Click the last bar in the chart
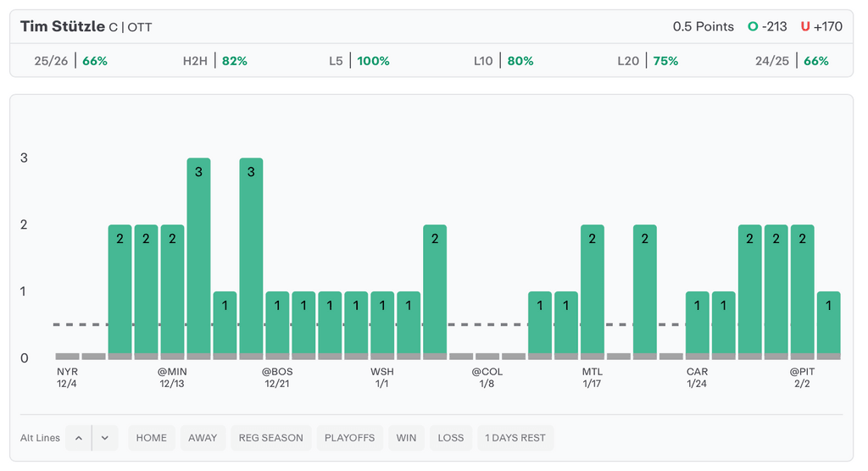Screen dimensions: 868x471 click(x=828, y=324)
